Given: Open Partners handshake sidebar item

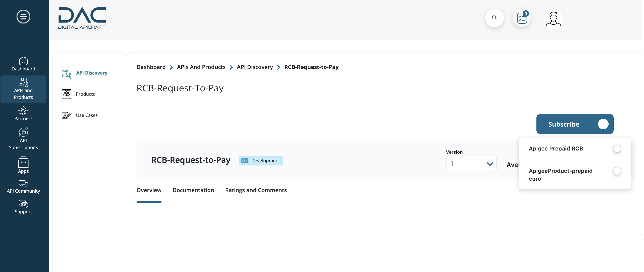Looking at the screenshot, I should [x=23, y=114].
